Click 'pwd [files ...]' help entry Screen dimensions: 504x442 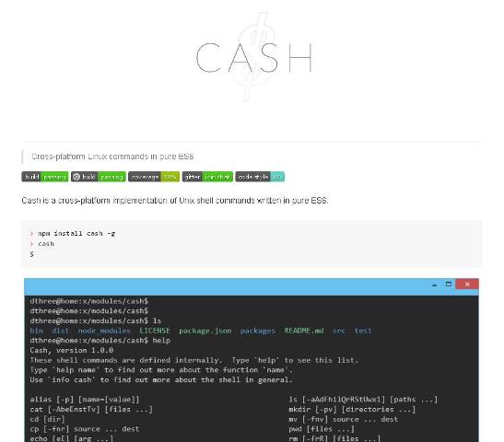click(x=322, y=429)
